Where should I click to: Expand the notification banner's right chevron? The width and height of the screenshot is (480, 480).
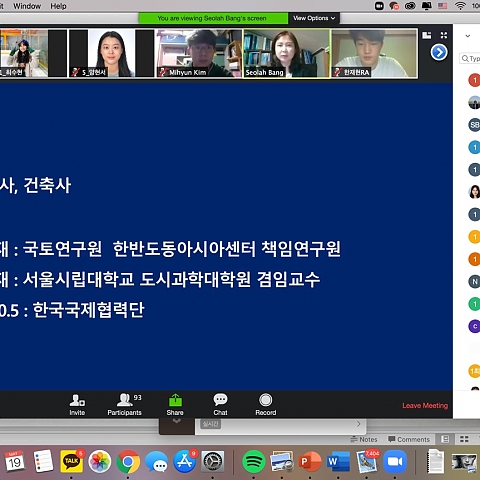pyautogui.click(x=359, y=424)
